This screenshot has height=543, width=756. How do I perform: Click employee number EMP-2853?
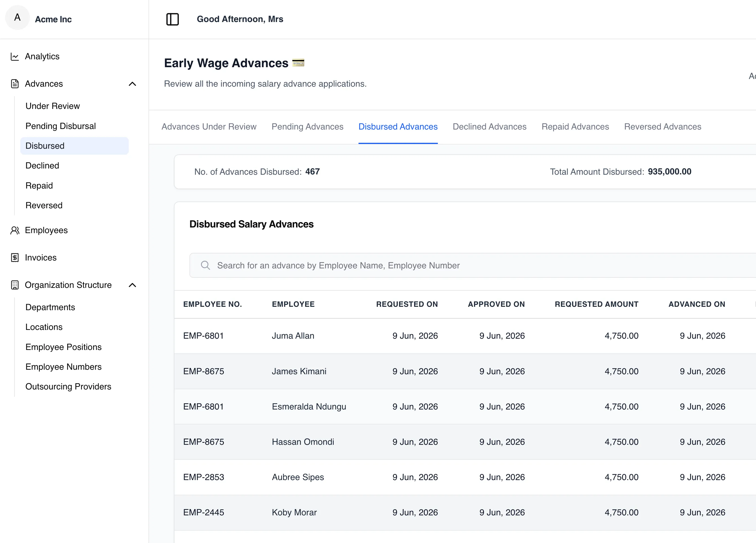[204, 477]
